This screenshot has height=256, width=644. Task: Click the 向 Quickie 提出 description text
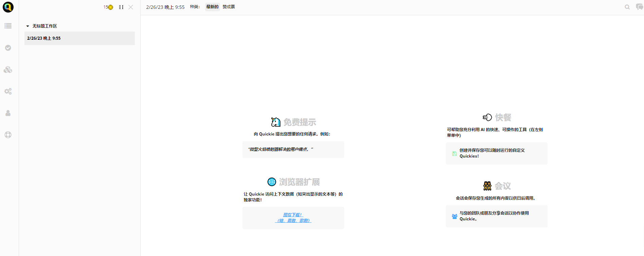pyautogui.click(x=292, y=134)
